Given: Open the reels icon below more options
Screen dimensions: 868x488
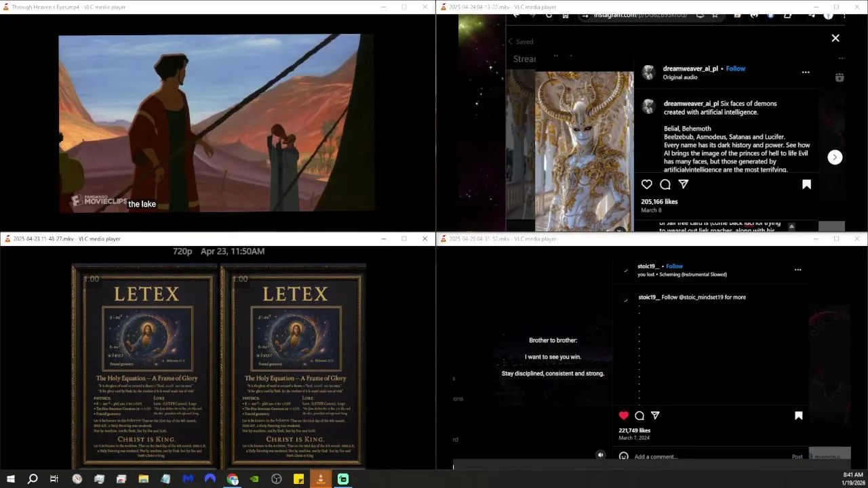Looking at the screenshot, I should 840,77.
